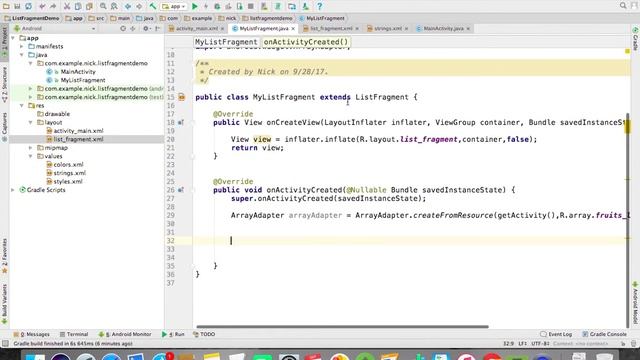Open the Terminal tool window

(x=74, y=334)
